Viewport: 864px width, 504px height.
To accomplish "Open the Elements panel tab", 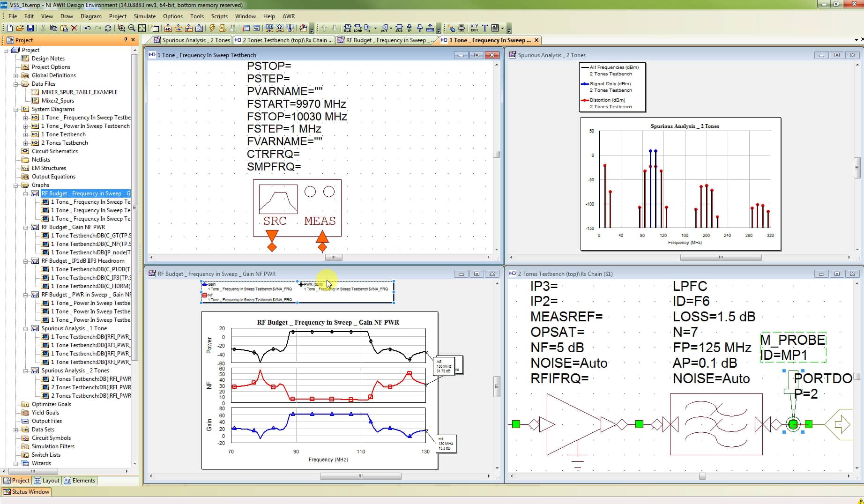I will click(80, 481).
